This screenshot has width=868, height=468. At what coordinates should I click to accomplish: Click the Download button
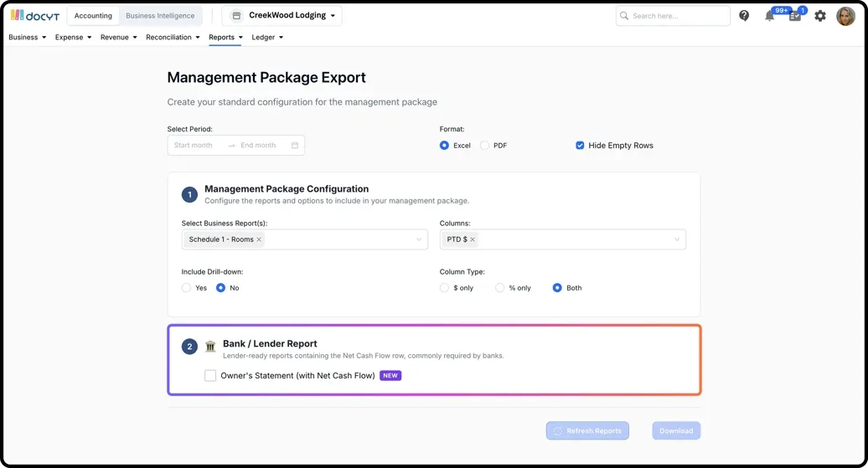(676, 431)
